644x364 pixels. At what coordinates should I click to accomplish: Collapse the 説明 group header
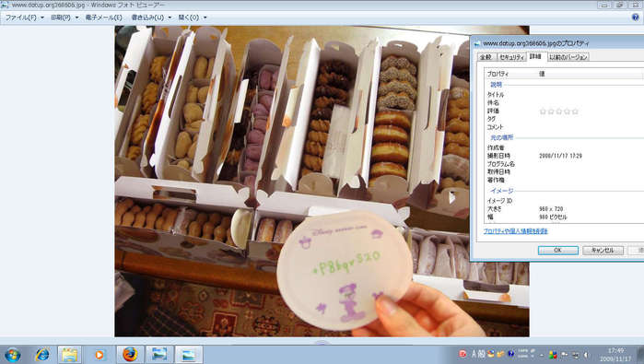496,85
